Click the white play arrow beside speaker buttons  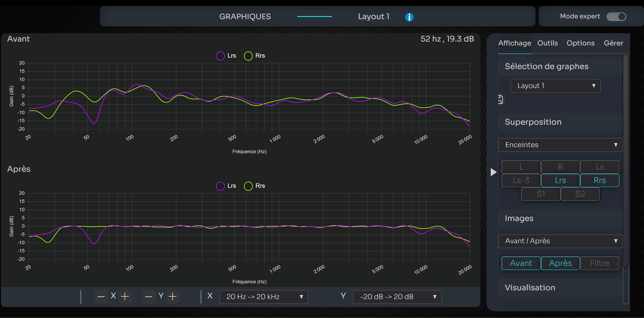[x=493, y=172]
